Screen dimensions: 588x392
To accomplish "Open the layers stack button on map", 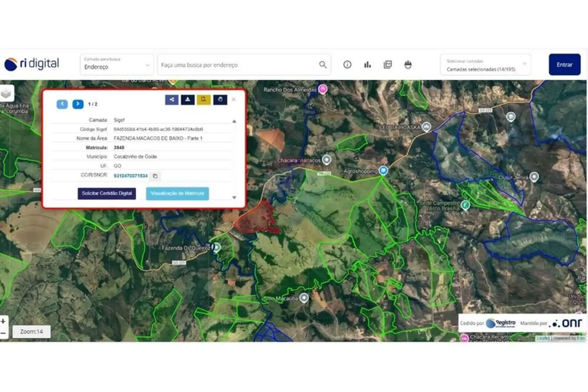I will pos(6,93).
